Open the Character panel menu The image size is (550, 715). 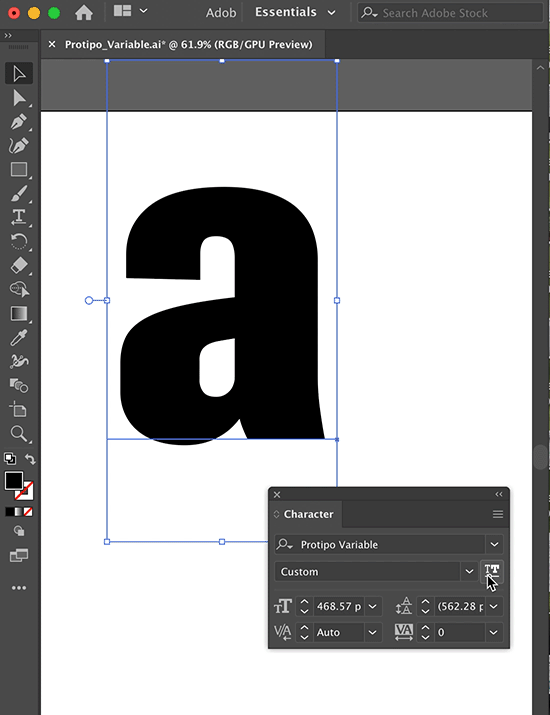[498, 514]
